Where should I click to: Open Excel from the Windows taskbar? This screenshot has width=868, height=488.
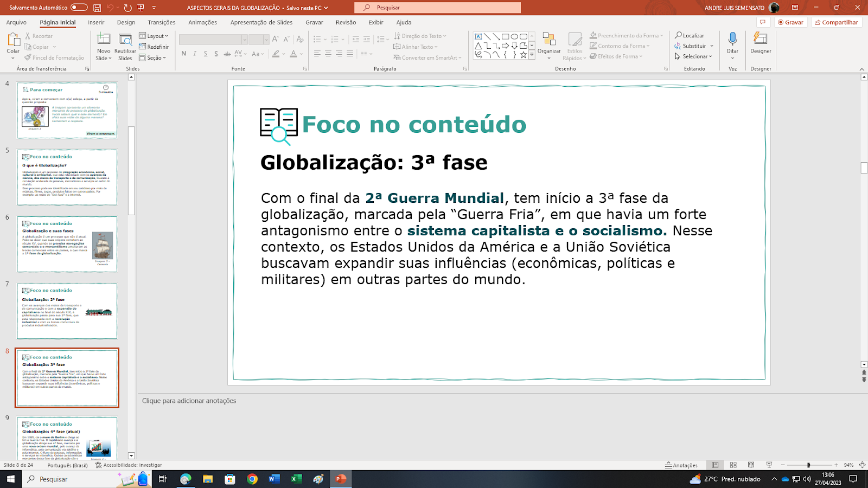click(296, 479)
